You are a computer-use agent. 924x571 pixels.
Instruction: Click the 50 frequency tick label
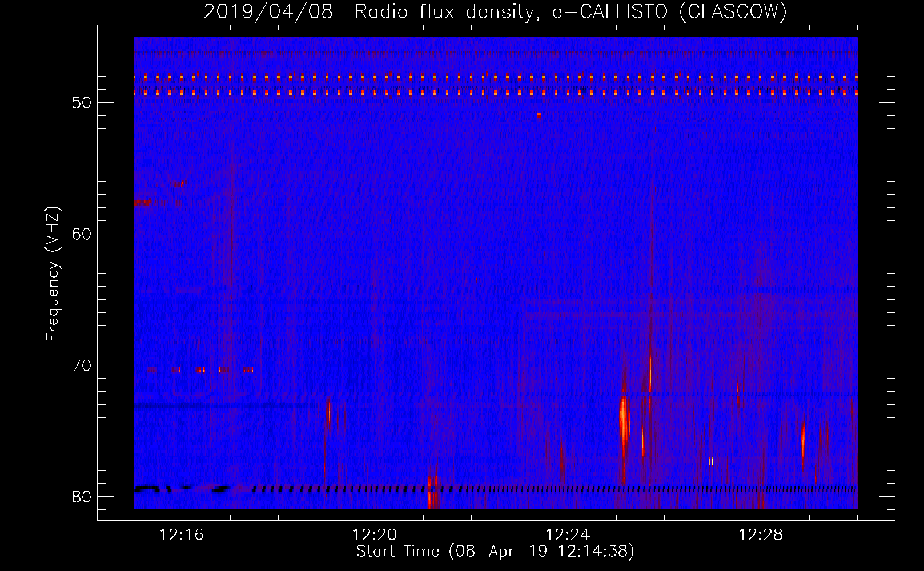[x=82, y=103]
